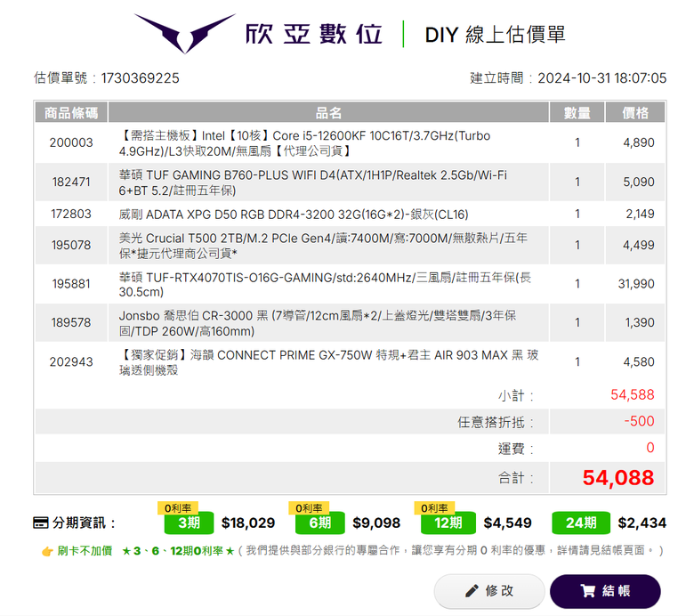Screen dimensions: 694x616
Task: Select the 6期 installment badge
Action: coord(320,523)
